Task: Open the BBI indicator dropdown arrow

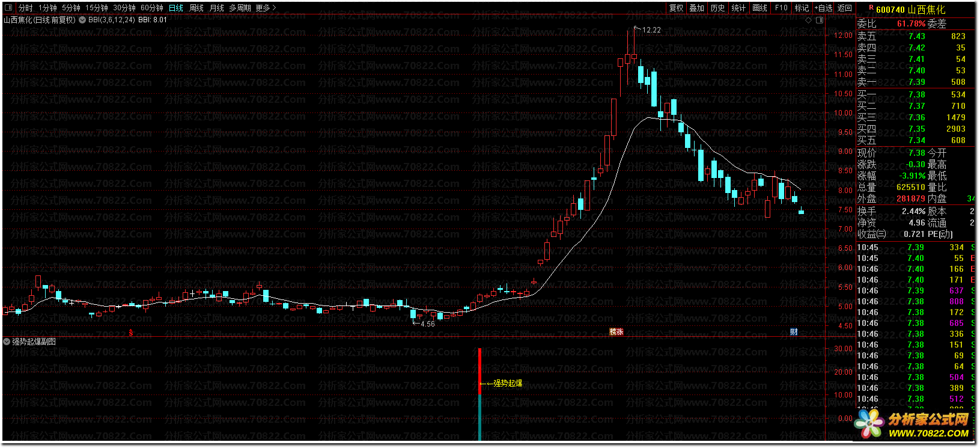Action: (x=82, y=20)
